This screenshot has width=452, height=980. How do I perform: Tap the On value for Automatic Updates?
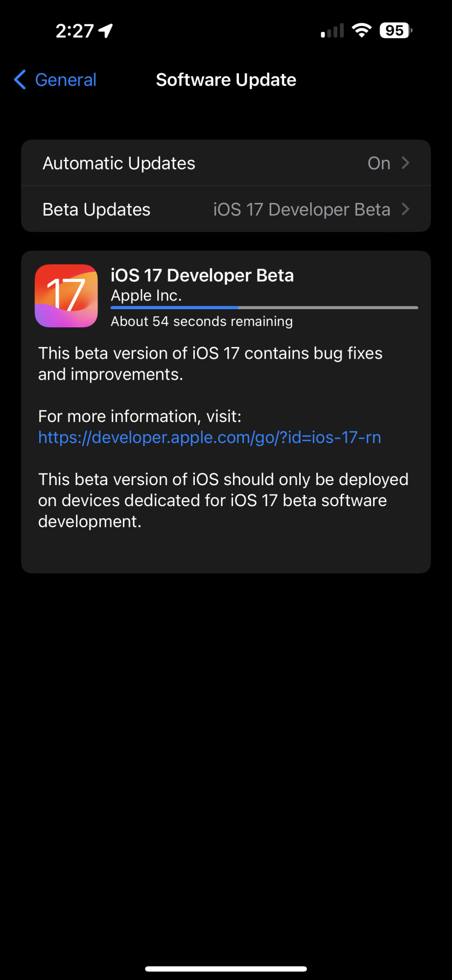379,163
